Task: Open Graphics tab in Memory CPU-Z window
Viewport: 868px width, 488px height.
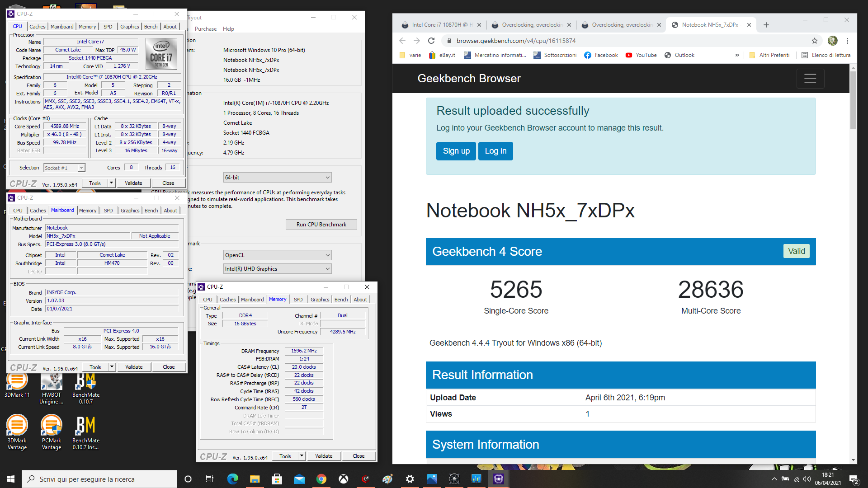Action: tap(320, 300)
